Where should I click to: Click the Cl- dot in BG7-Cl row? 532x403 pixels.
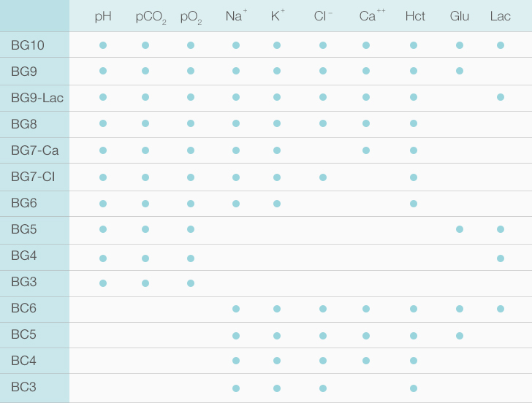pyautogui.click(x=323, y=177)
